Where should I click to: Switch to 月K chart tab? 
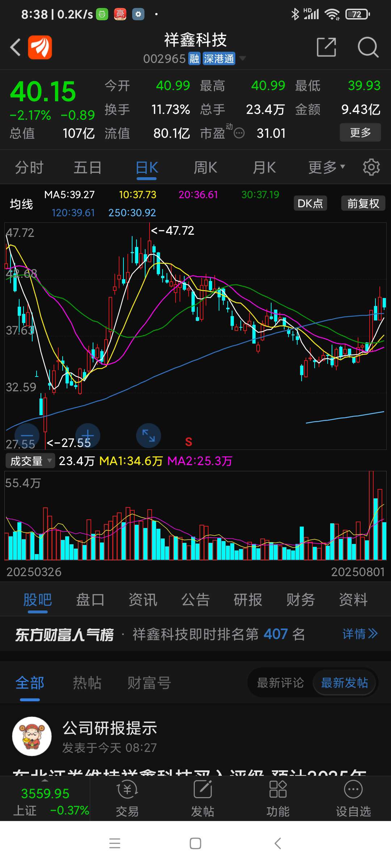[x=264, y=168]
